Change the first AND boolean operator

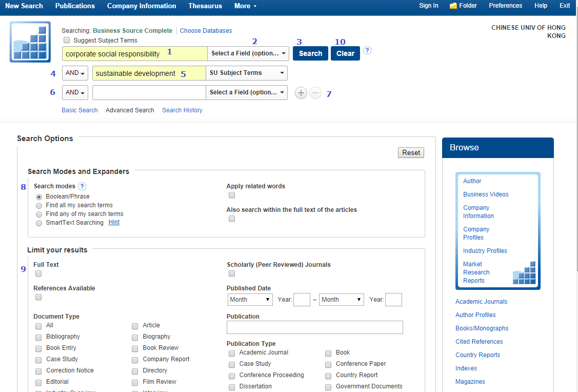point(74,73)
